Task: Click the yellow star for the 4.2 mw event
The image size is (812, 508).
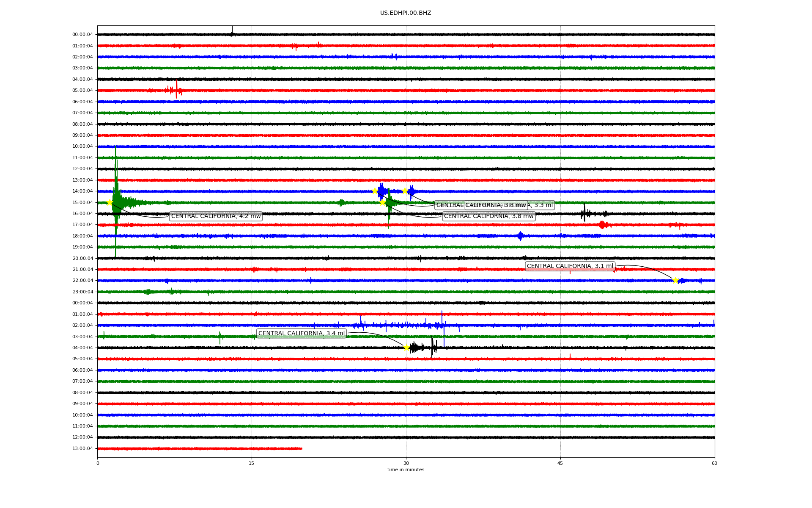Action: 110,202
